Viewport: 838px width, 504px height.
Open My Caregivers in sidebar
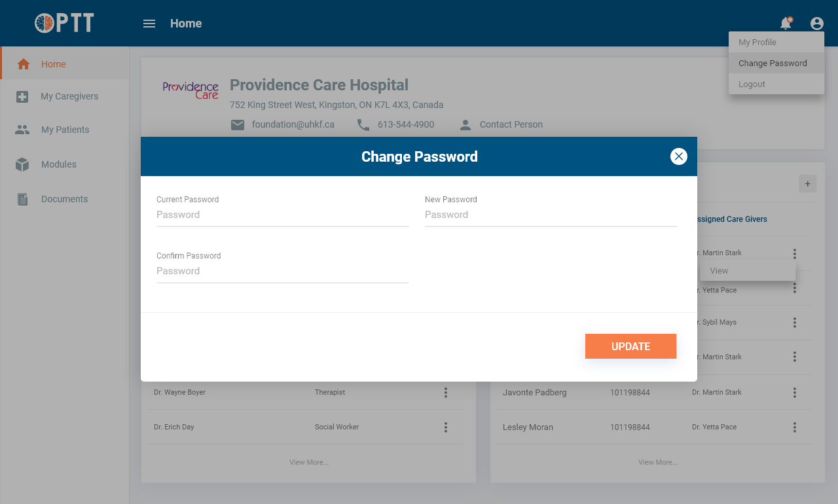69,96
